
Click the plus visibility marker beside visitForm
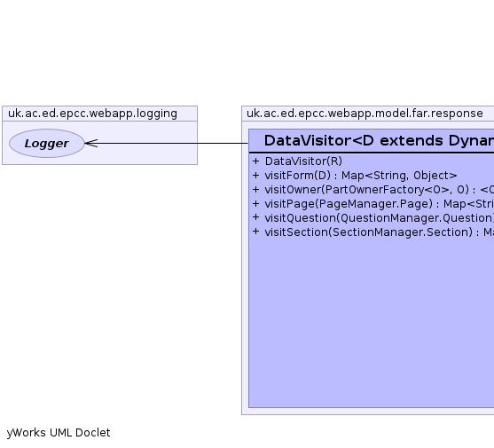(255, 176)
